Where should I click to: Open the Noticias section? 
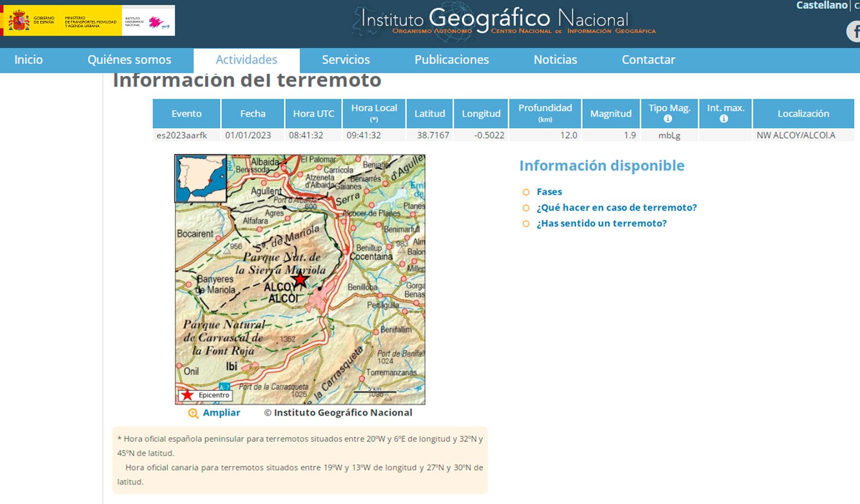click(555, 60)
